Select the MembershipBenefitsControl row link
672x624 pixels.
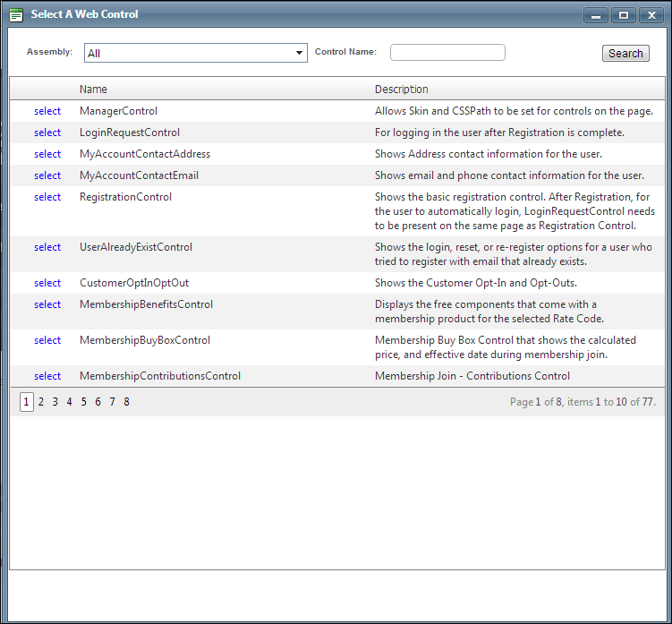point(47,304)
